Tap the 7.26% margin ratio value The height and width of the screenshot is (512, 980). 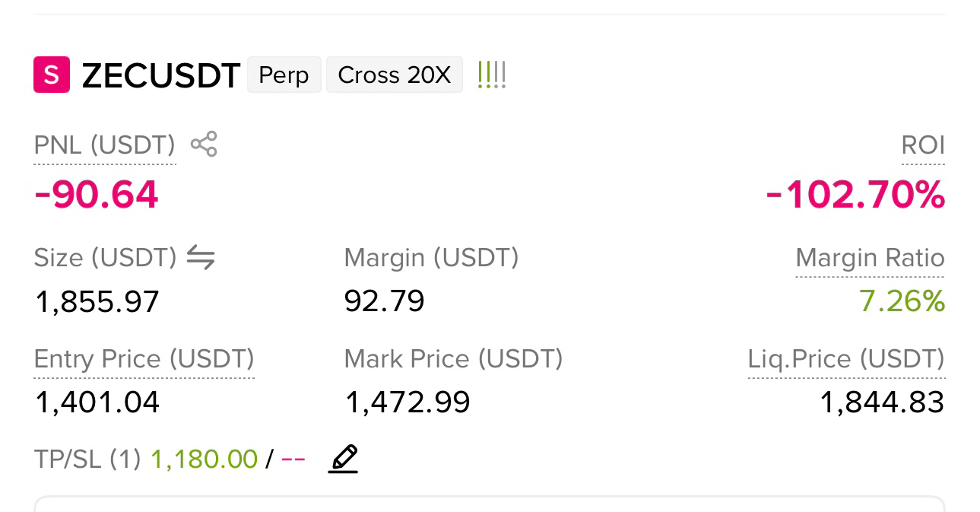(x=902, y=302)
